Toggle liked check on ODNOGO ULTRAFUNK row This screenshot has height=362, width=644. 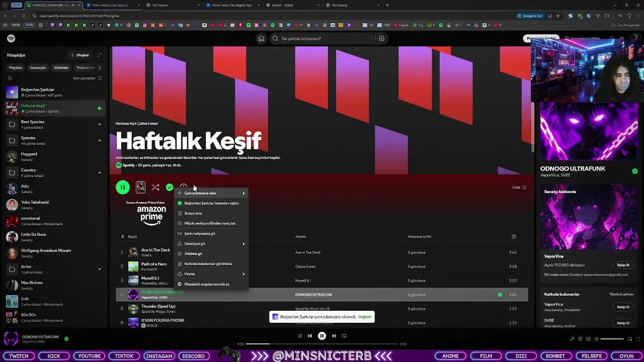[500, 295]
